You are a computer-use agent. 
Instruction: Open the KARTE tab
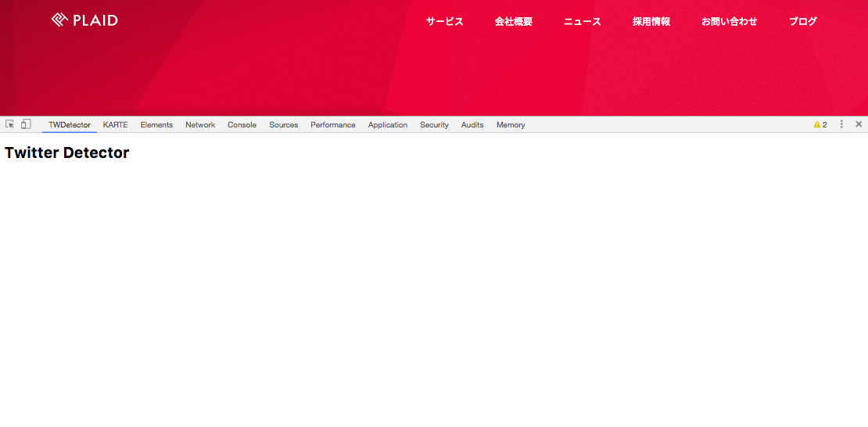pos(115,125)
